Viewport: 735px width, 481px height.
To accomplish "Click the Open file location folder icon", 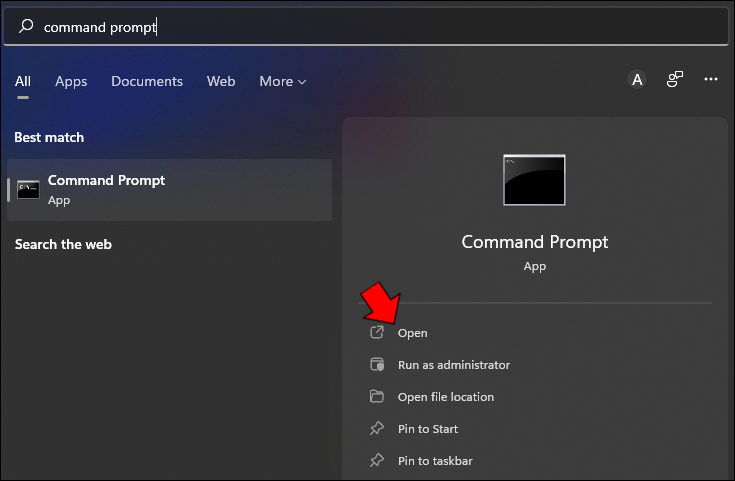I will pyautogui.click(x=377, y=397).
